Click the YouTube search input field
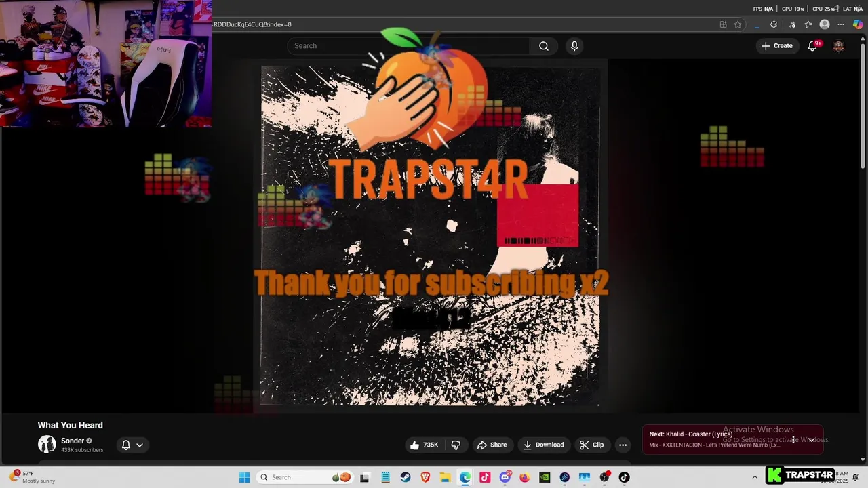 tap(408, 46)
